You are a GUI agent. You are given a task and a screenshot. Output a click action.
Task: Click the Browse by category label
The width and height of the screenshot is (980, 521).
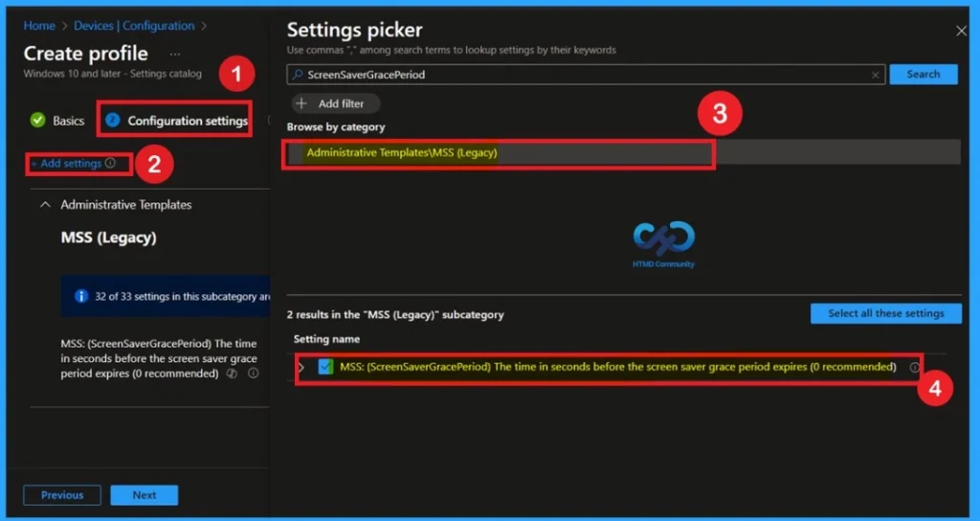pyautogui.click(x=336, y=127)
